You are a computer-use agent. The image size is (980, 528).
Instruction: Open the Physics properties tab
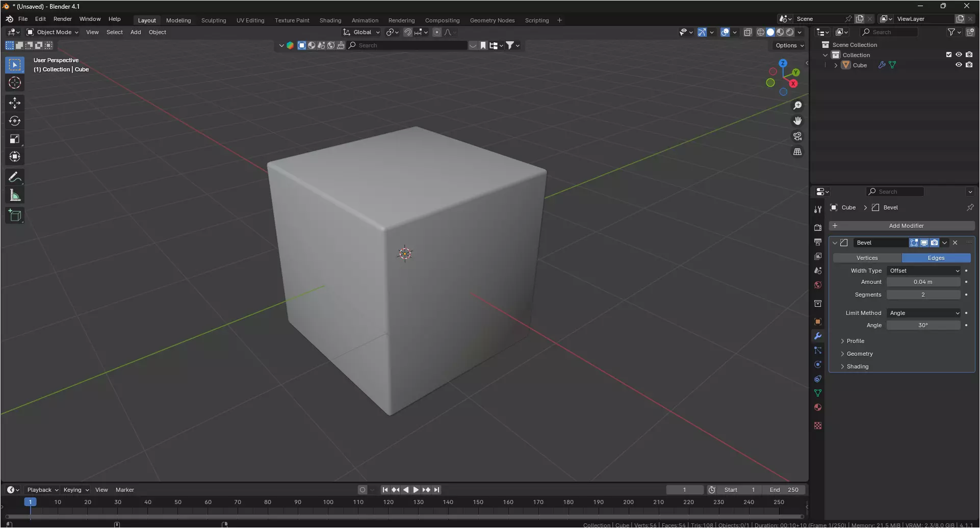pos(818,364)
